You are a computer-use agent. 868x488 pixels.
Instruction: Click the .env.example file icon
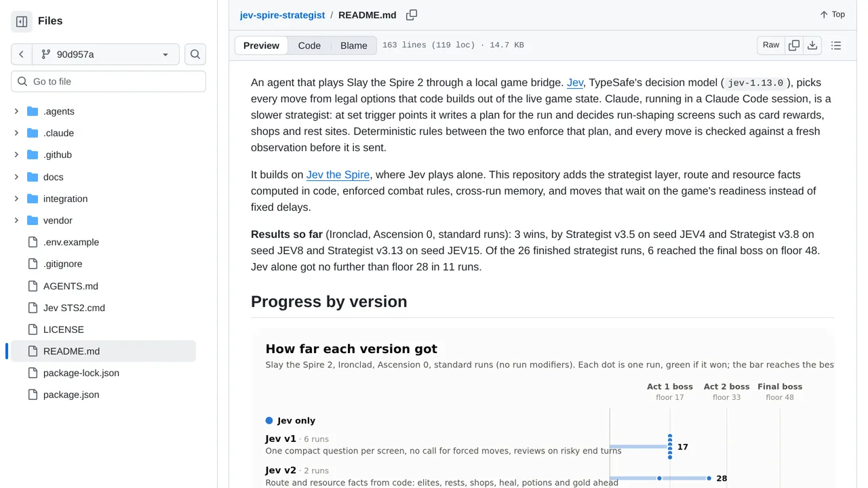click(x=33, y=242)
